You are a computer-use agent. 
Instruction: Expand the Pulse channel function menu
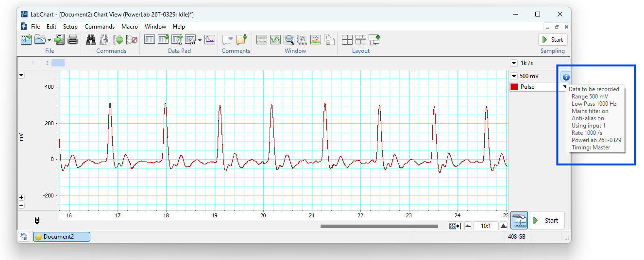565,86
